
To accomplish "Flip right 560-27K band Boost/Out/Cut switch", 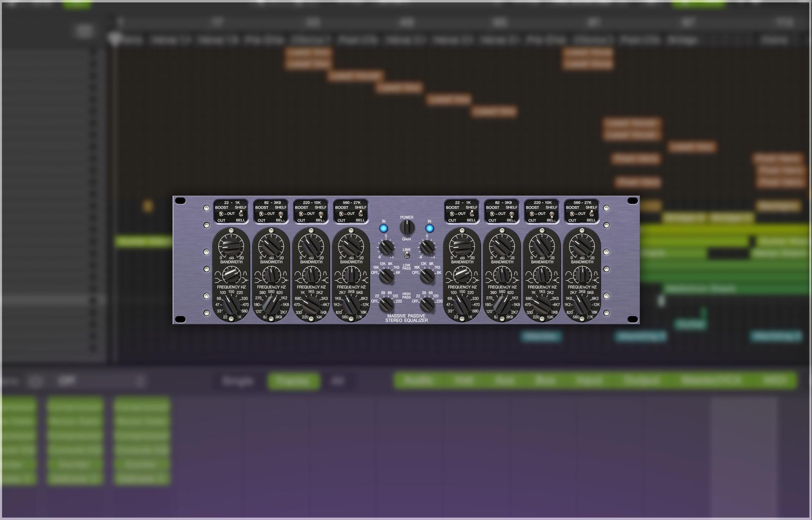I will pyautogui.click(x=572, y=214).
